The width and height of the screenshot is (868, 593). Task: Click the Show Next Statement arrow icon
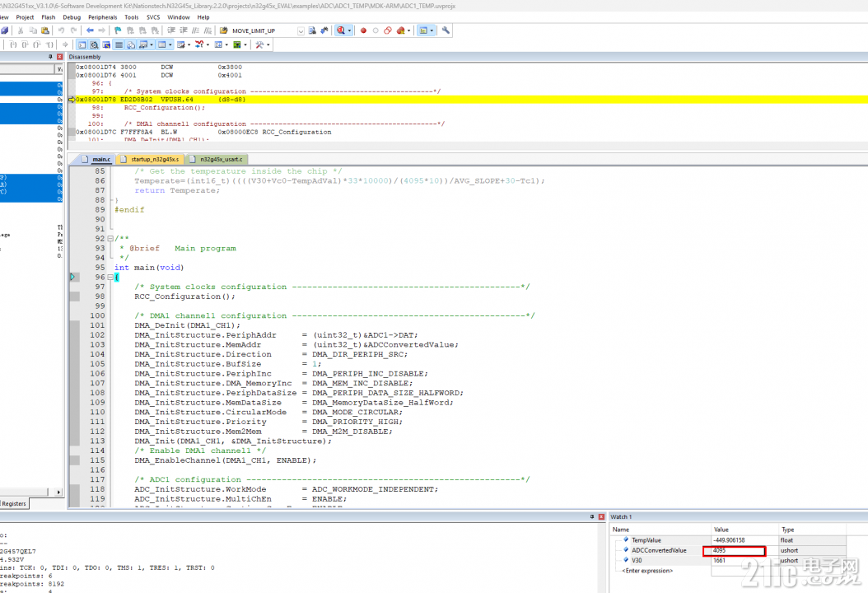click(65, 44)
